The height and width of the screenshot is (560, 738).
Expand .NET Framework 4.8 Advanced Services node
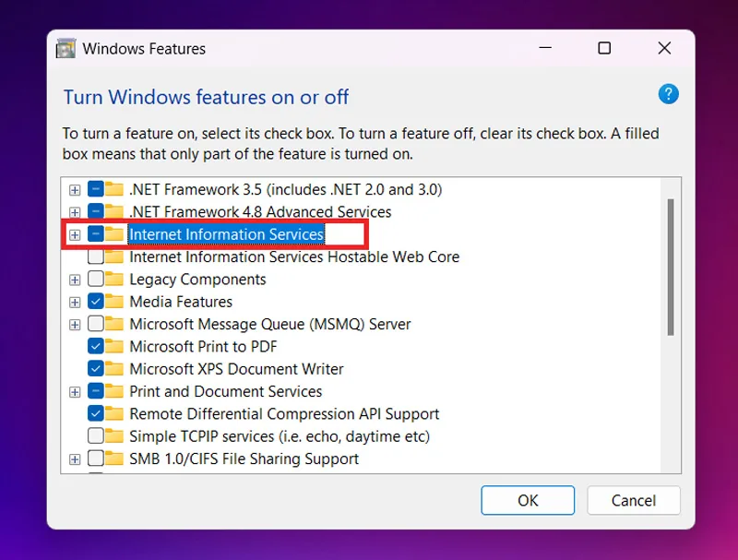pyautogui.click(x=75, y=212)
